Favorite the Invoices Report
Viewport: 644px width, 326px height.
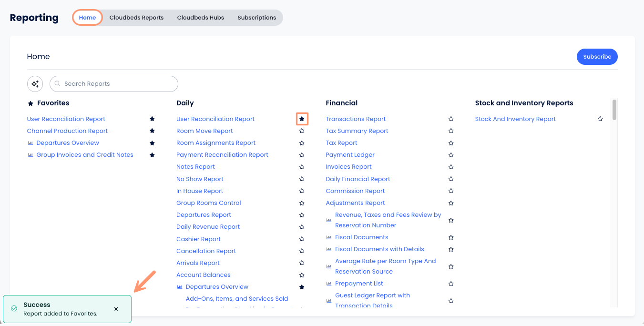point(451,167)
